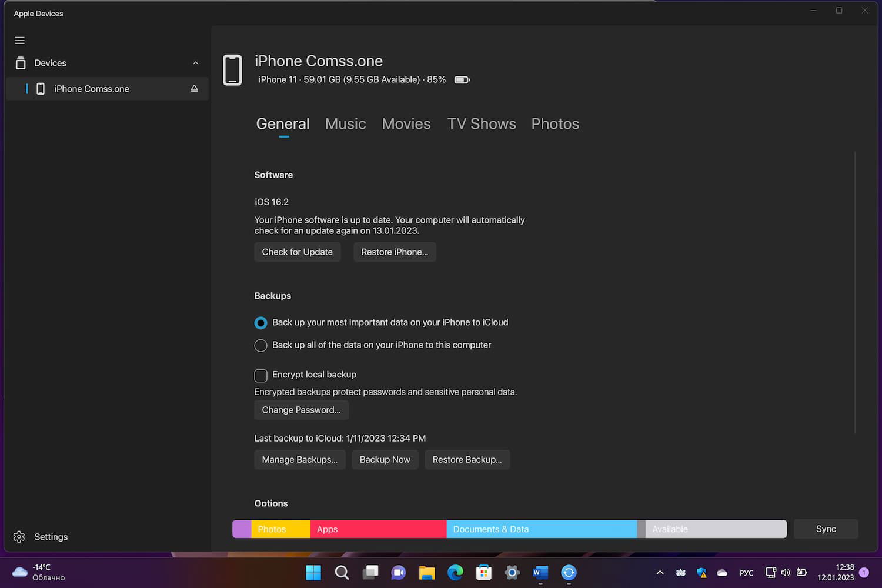This screenshot has width=882, height=588.
Task: Open Task View on the taskbar
Action: tap(370, 572)
